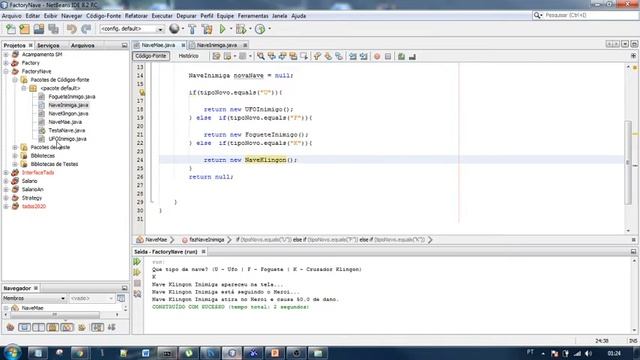
Task: Click the Windows Start orb
Action: click(12, 352)
